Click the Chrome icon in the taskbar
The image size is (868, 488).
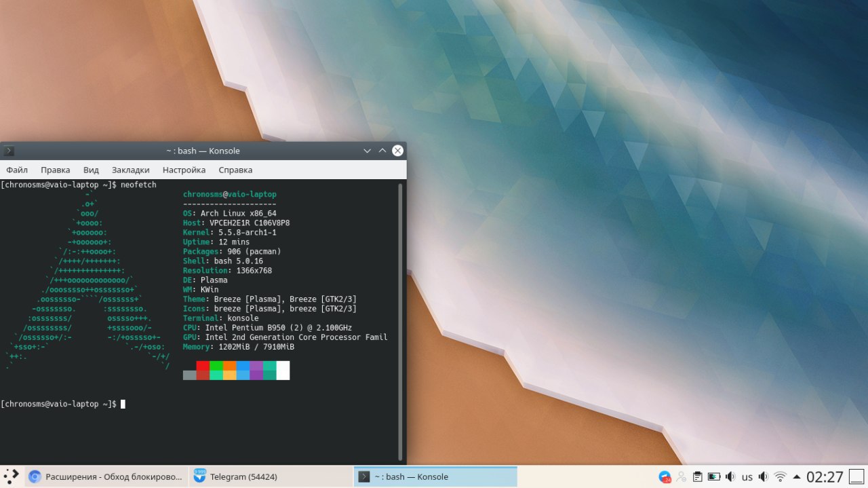(x=35, y=476)
